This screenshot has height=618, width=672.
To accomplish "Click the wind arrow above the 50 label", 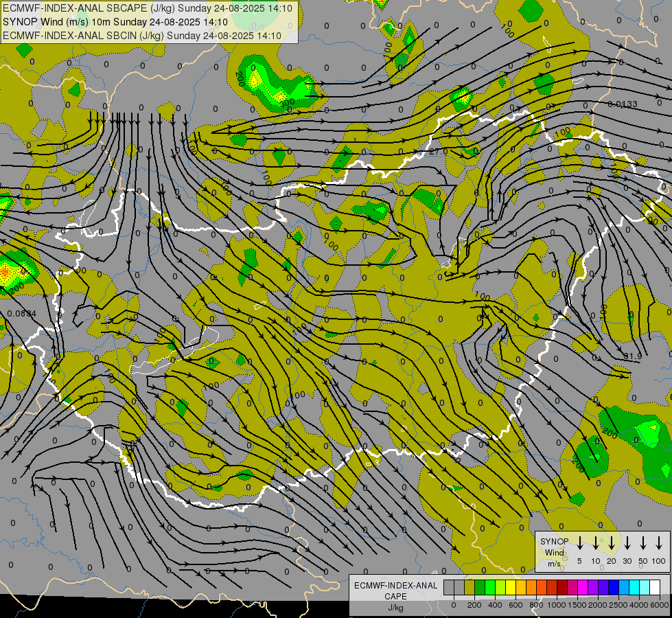I will 643,543.
